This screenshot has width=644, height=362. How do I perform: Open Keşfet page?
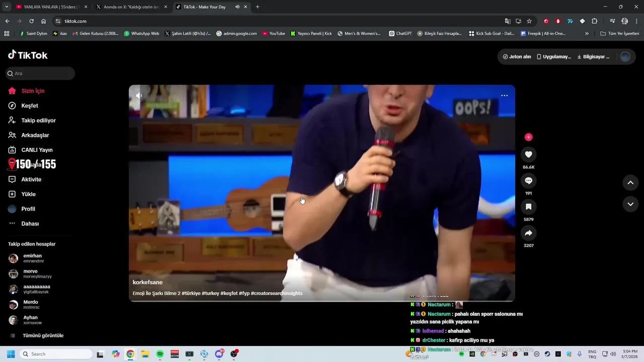(29, 106)
